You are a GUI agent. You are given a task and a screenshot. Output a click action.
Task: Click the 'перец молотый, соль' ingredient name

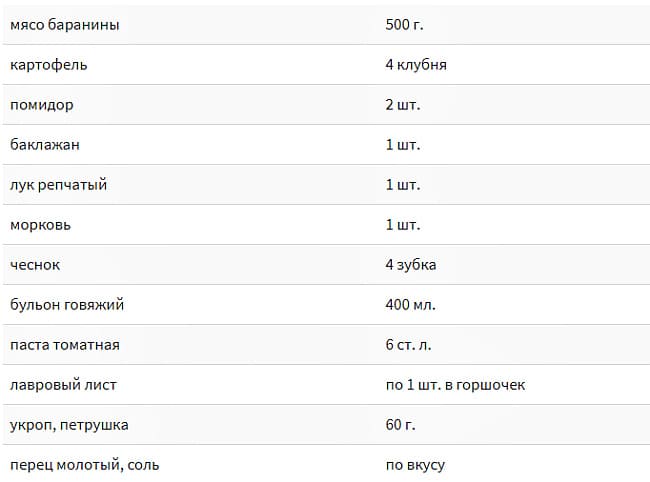tap(84, 465)
